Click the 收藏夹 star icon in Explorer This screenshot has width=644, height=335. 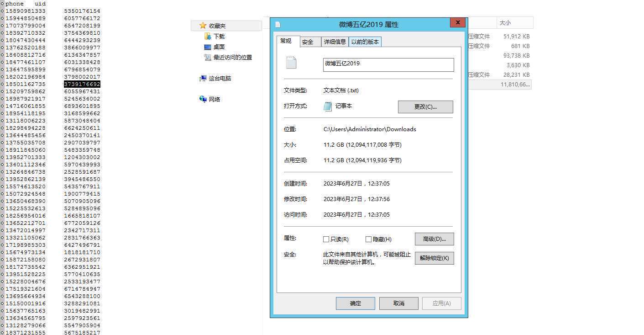(203, 26)
